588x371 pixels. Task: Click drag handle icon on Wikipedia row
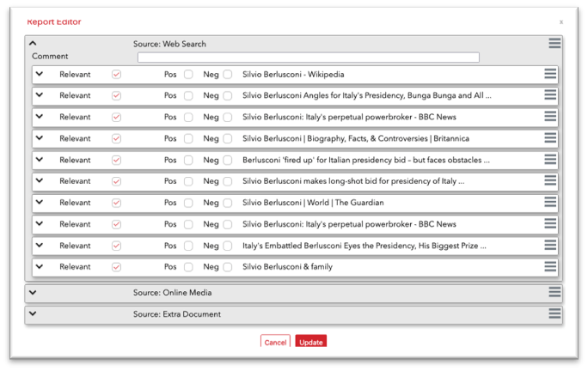550,74
